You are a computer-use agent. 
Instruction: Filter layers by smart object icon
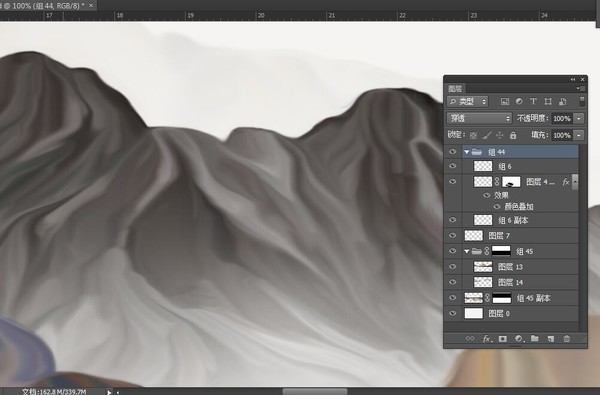[x=562, y=101]
